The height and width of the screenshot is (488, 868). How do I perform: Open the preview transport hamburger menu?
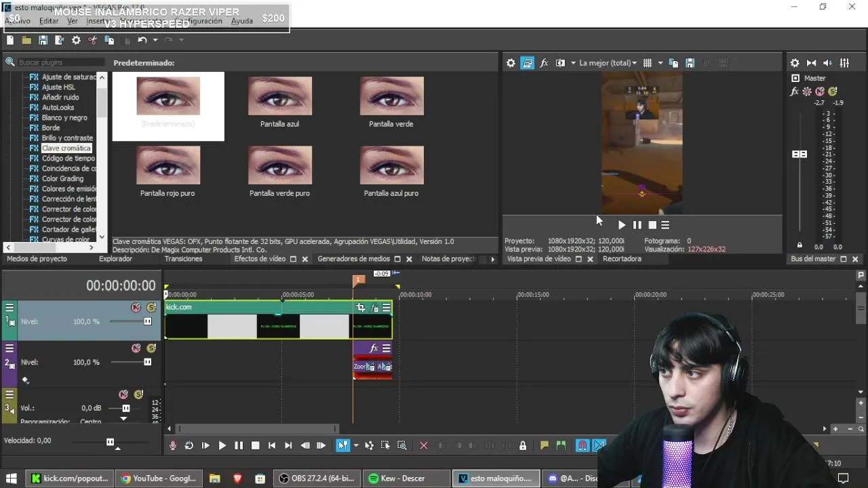point(665,225)
